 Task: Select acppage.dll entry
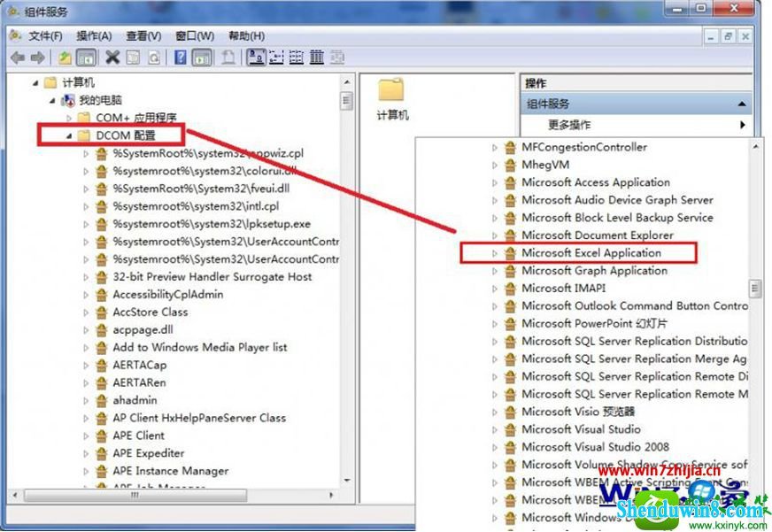[143, 329]
